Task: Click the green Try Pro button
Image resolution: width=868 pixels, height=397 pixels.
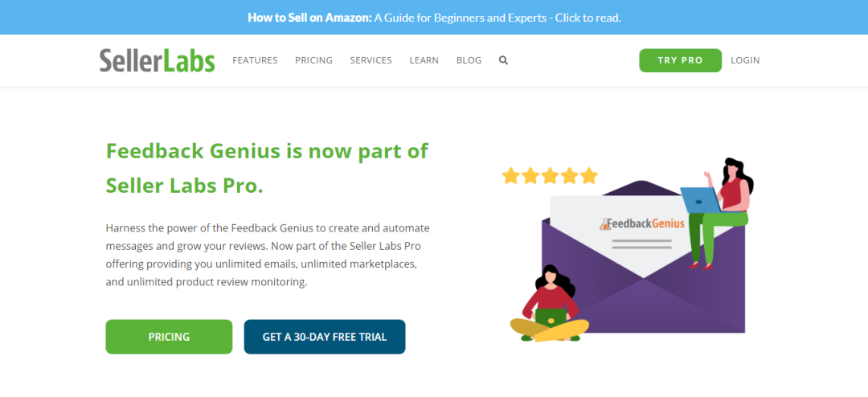Action: 681,60
